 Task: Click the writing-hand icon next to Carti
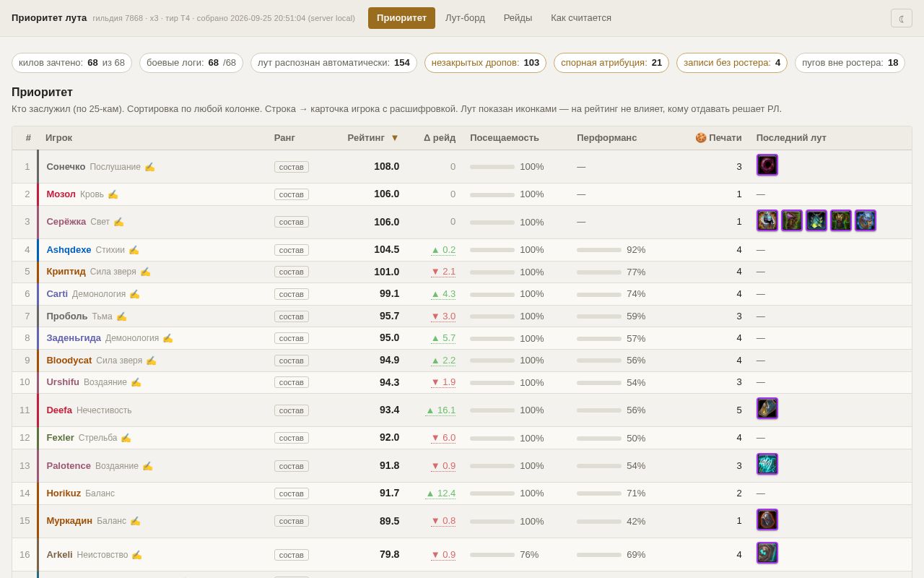click(x=134, y=294)
